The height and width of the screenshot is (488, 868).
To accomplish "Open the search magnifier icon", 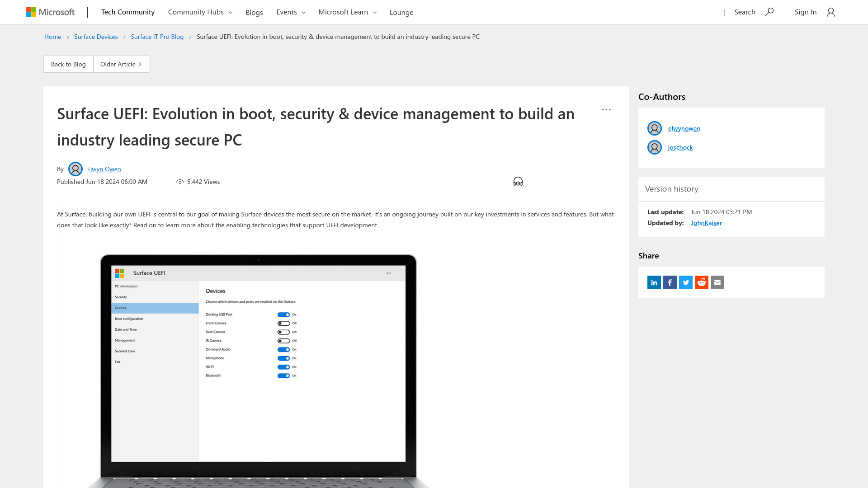I will pos(769,12).
